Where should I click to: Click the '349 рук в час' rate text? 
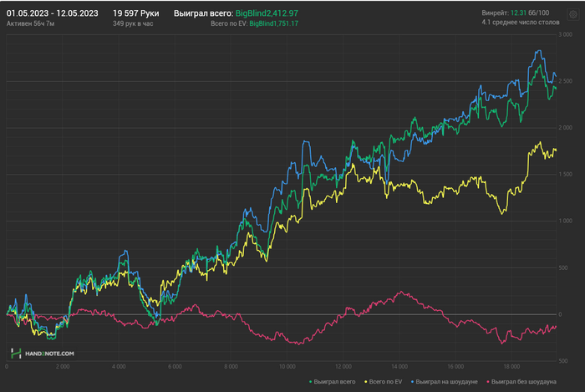point(133,23)
